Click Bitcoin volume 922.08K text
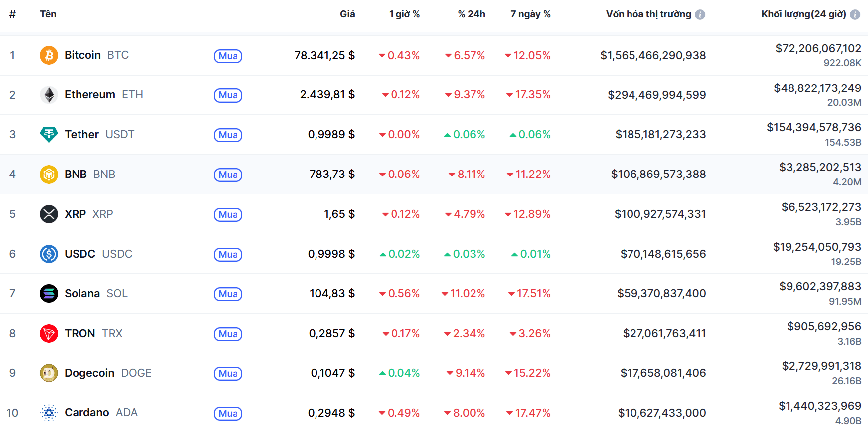This screenshot has height=438, width=868. coord(842,63)
